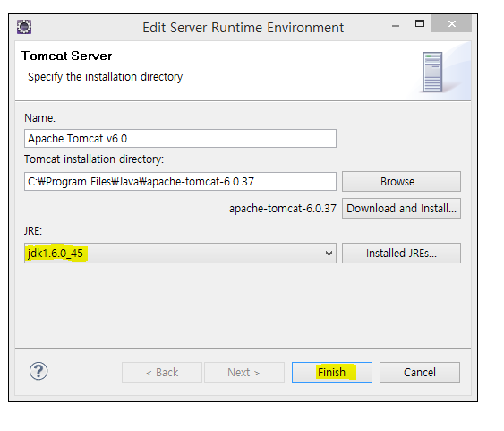Click the Name: label
504x431 pixels.
(x=40, y=118)
